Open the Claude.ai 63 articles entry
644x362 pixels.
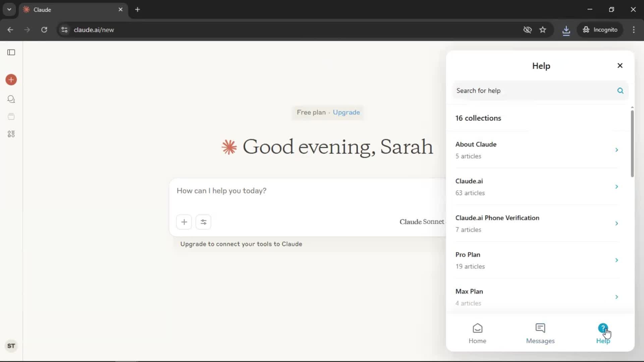(537, 187)
